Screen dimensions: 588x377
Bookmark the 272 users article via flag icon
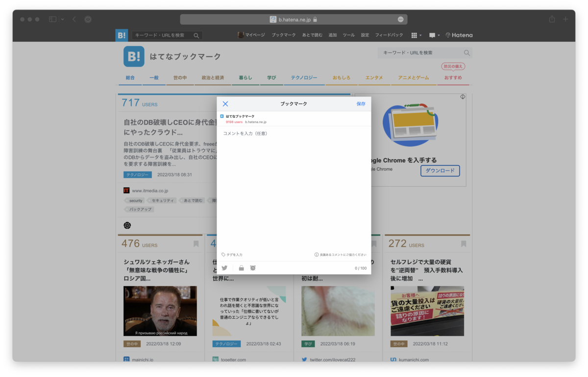click(464, 244)
